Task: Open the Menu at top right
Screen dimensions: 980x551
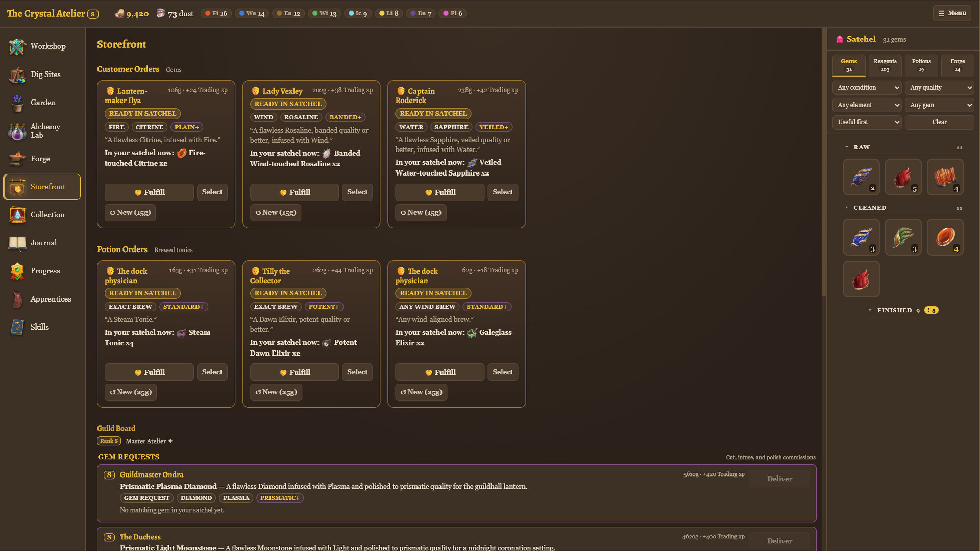Action: click(x=952, y=13)
